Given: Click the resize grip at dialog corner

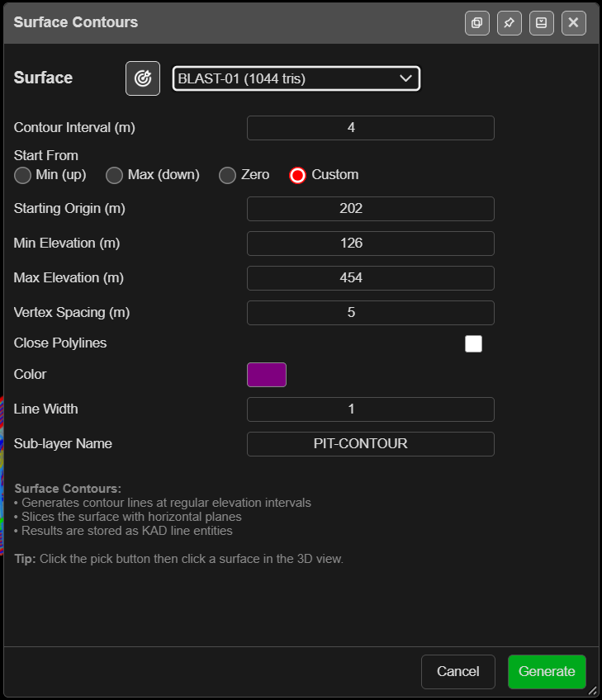Looking at the screenshot, I should pyautogui.click(x=593, y=691).
